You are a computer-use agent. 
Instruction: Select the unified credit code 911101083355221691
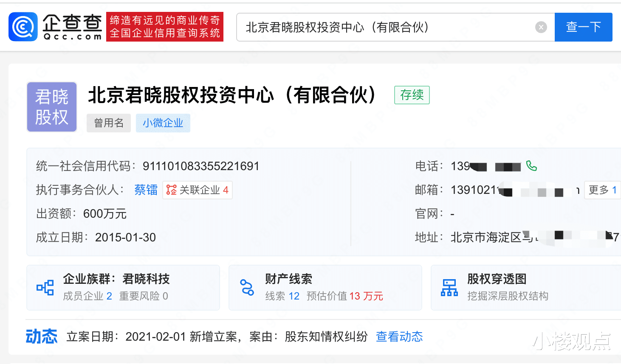pos(201,166)
